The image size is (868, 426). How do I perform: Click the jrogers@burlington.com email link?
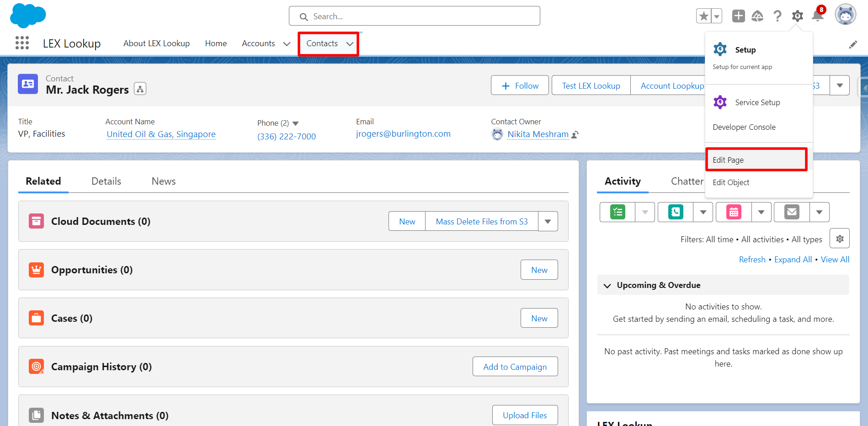(403, 133)
